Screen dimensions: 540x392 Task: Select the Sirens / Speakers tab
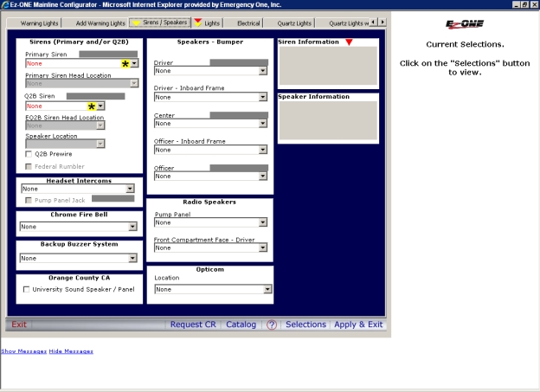(x=160, y=22)
